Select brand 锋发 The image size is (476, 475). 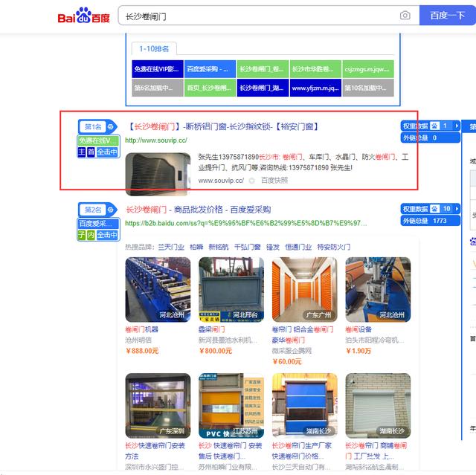tap(273, 247)
